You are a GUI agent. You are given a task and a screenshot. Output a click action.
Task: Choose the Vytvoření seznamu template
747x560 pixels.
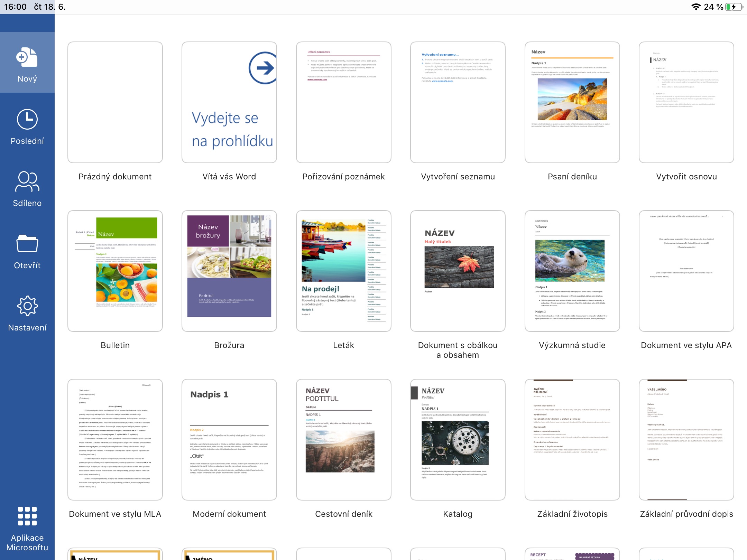click(x=458, y=102)
